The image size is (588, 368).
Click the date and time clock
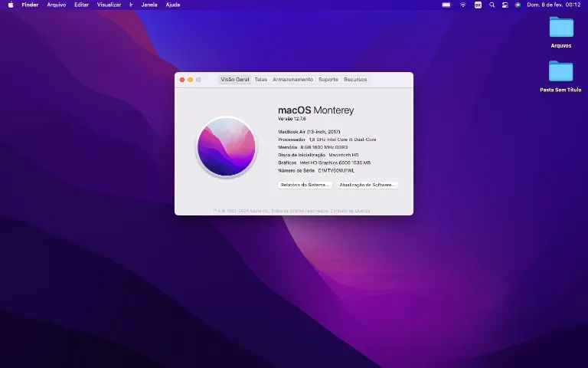554,5
